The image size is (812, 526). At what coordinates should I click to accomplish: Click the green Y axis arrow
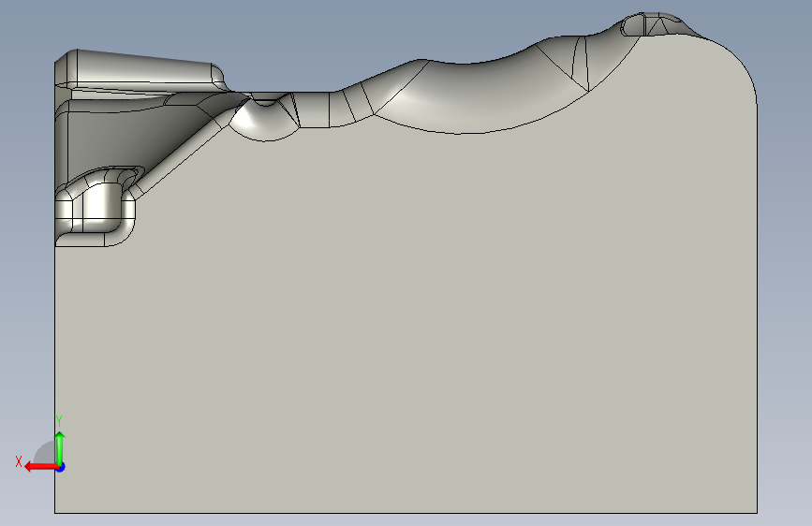point(60,448)
